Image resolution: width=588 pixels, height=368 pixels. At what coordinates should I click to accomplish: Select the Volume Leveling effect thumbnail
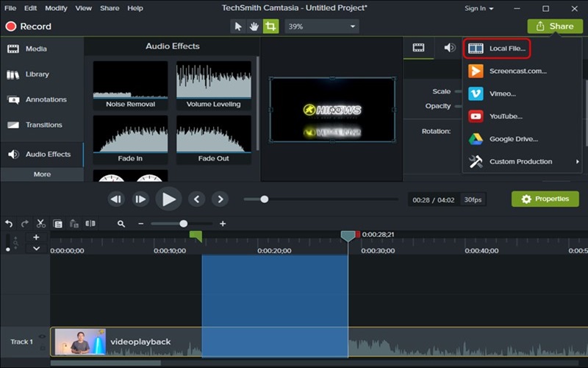214,85
